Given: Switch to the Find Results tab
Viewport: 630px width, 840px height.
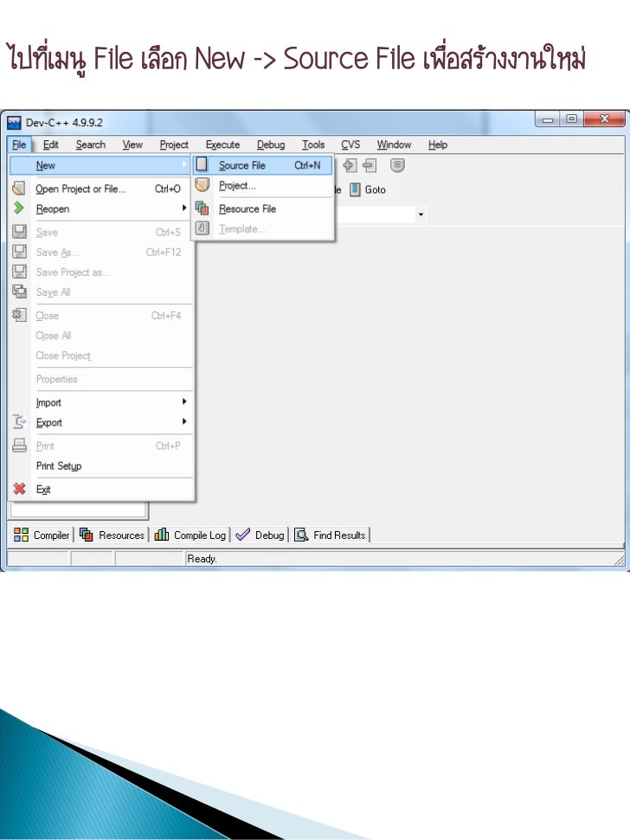Looking at the screenshot, I should click(x=331, y=535).
